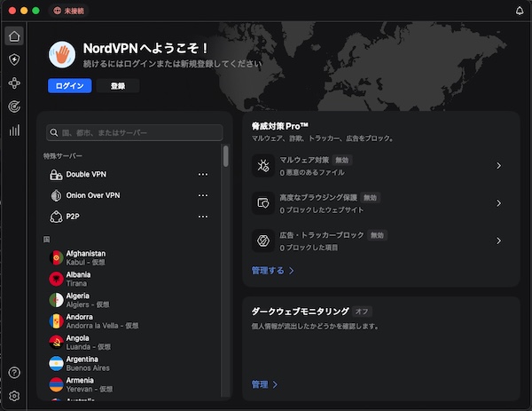532x411 pixels.
Task: Open P2P more options dots
Action: [203, 217]
